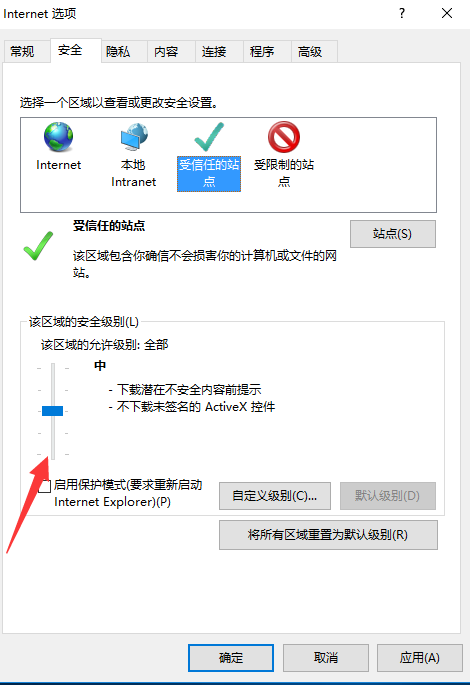Viewport: 470px width, 685px height.
Task: Confirm with the 确定 button
Action: coord(231,657)
